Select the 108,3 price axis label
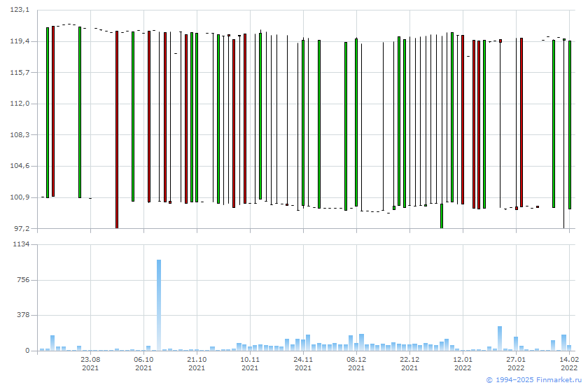Viewport: 588px width, 385px height. pos(20,134)
